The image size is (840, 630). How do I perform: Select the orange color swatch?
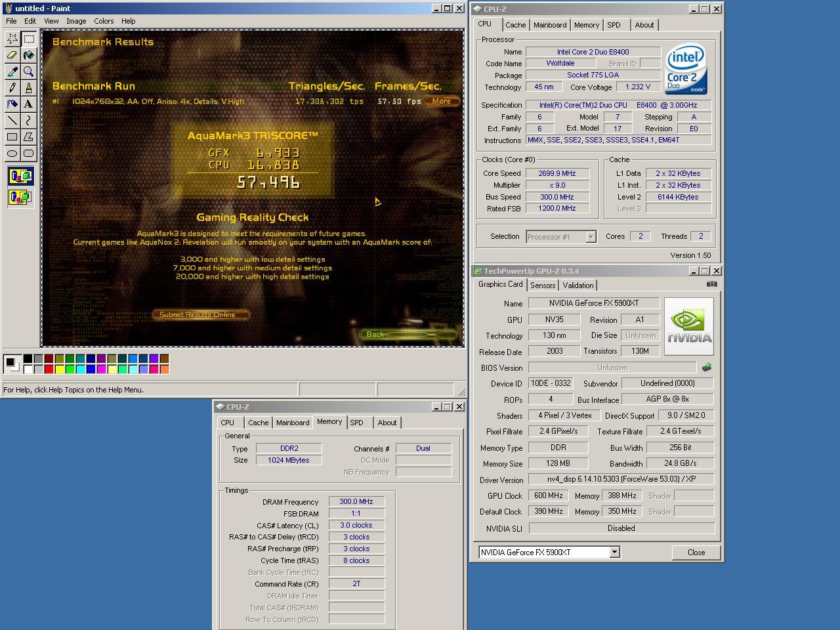(x=164, y=369)
